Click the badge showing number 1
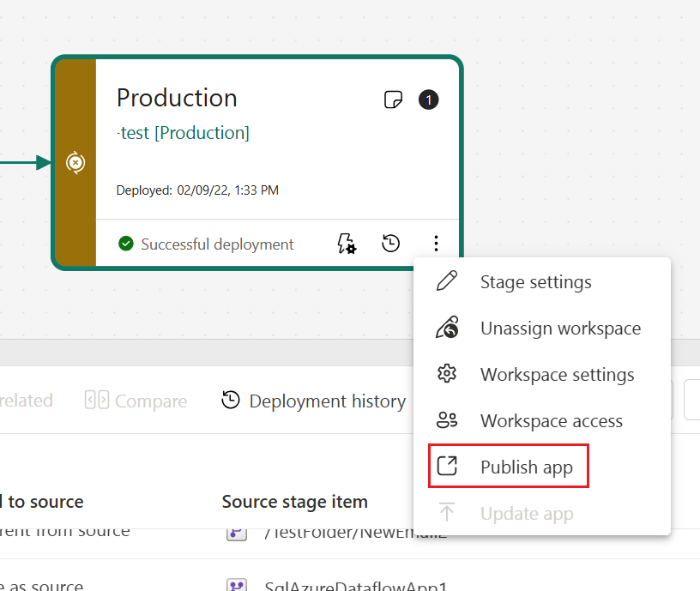The width and height of the screenshot is (700, 591). [428, 100]
